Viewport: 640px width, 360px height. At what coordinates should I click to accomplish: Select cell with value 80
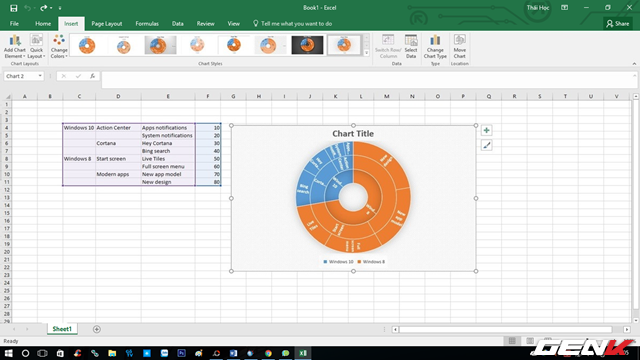point(208,182)
